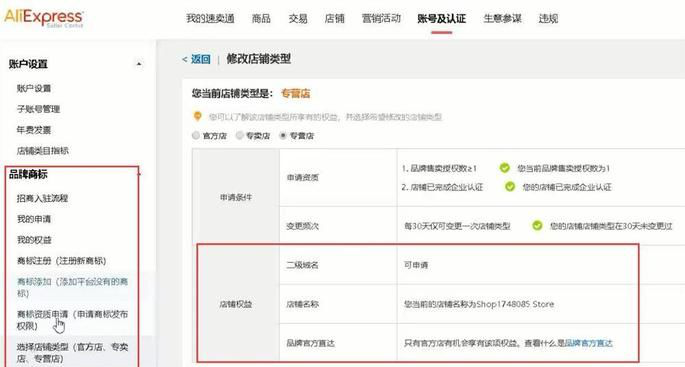Screen dimensions: 685x367
Task: Open 我的速卖通 menu
Action: click(x=210, y=18)
